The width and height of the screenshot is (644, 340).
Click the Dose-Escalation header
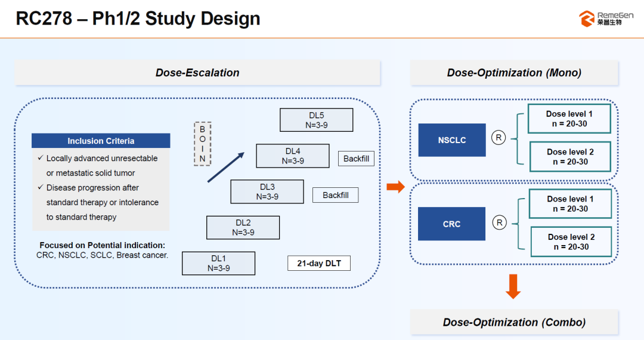[197, 73]
